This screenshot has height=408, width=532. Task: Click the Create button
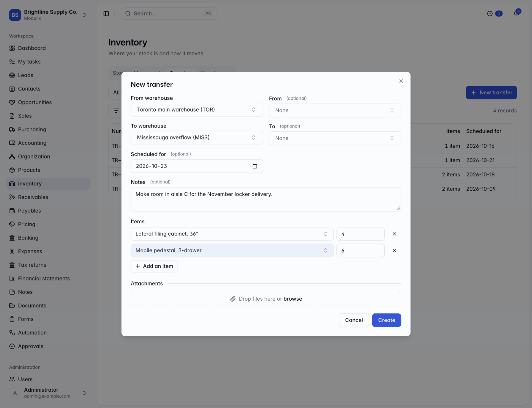point(387,320)
